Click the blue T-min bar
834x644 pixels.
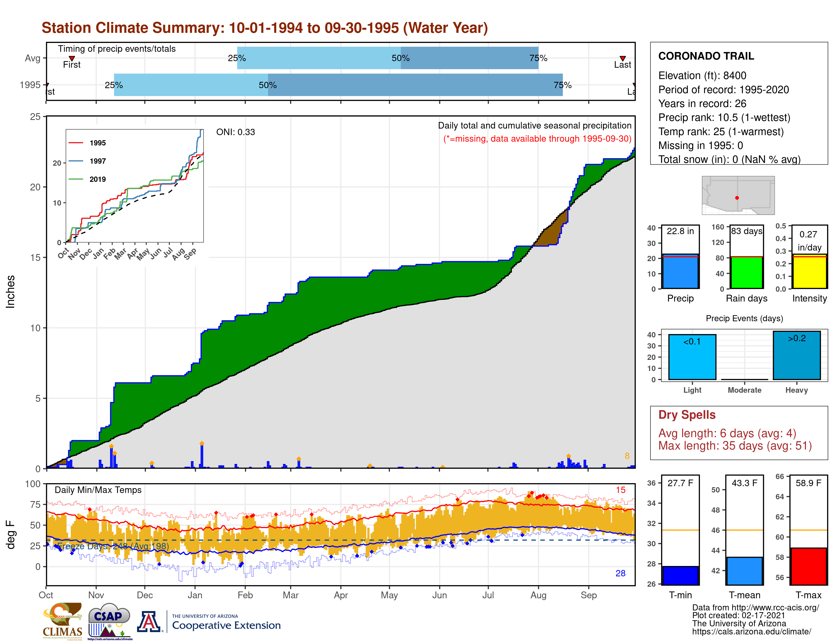(680, 575)
